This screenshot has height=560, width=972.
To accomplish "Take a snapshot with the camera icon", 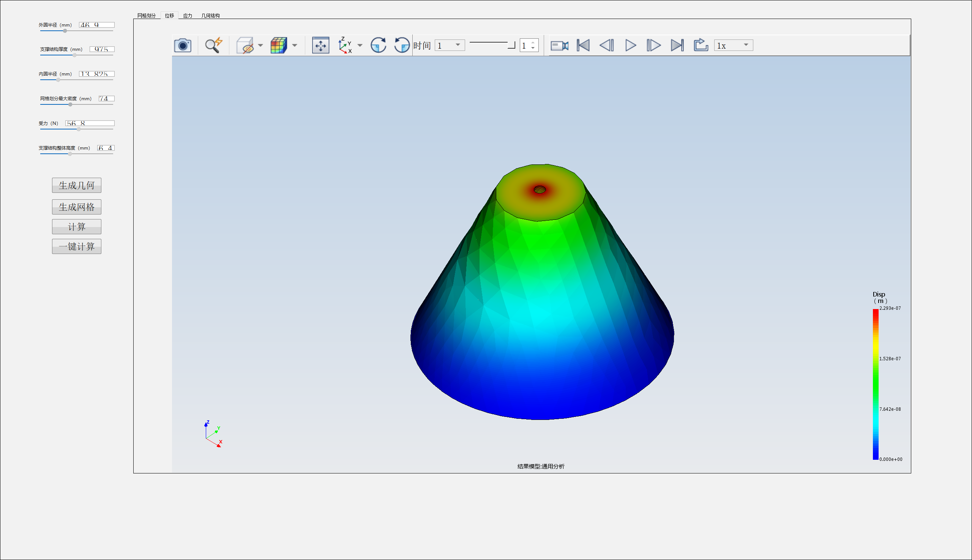I will click(183, 46).
